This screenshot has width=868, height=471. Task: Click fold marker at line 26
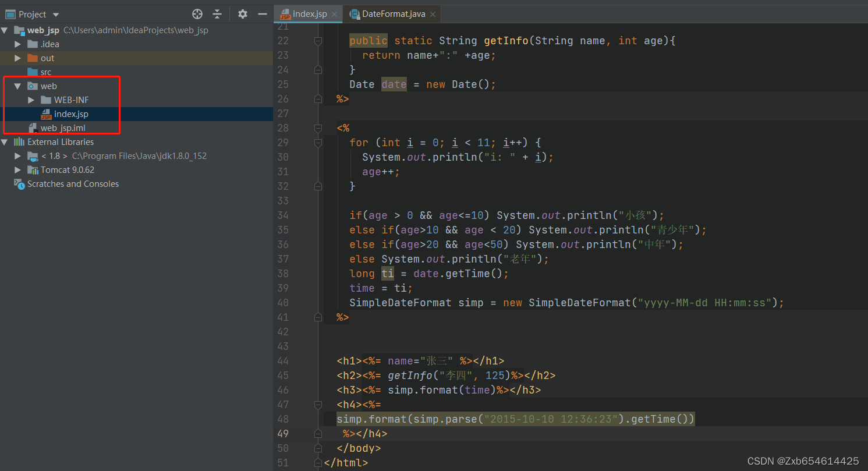[x=318, y=99]
